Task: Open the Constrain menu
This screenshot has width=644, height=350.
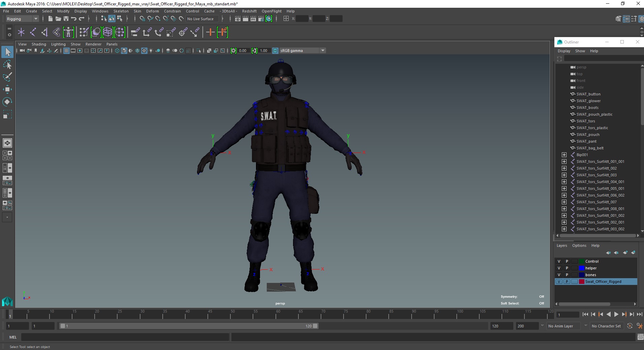Action: [172, 11]
